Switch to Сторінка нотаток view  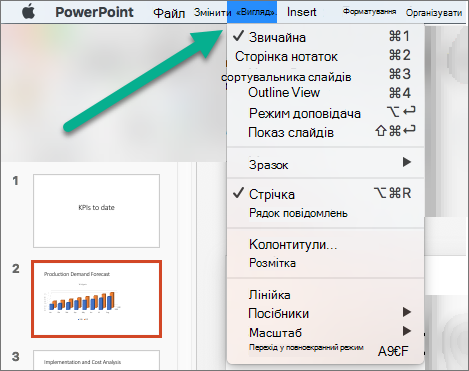point(325,56)
